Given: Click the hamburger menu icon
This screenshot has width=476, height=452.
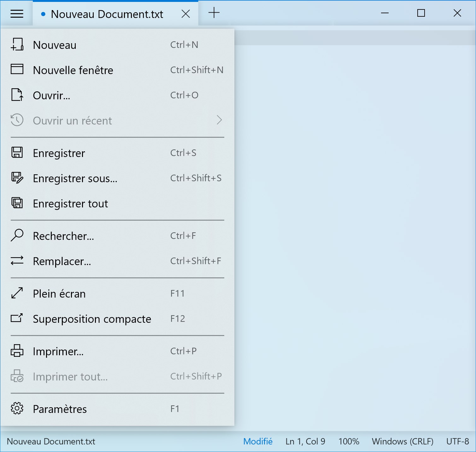Looking at the screenshot, I should click(x=17, y=14).
